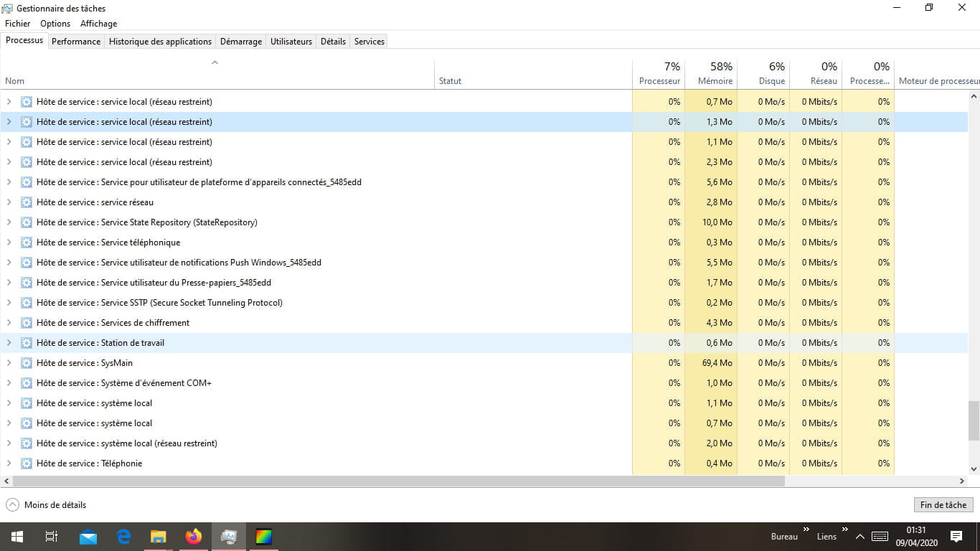Open the Options menu

coord(55,24)
